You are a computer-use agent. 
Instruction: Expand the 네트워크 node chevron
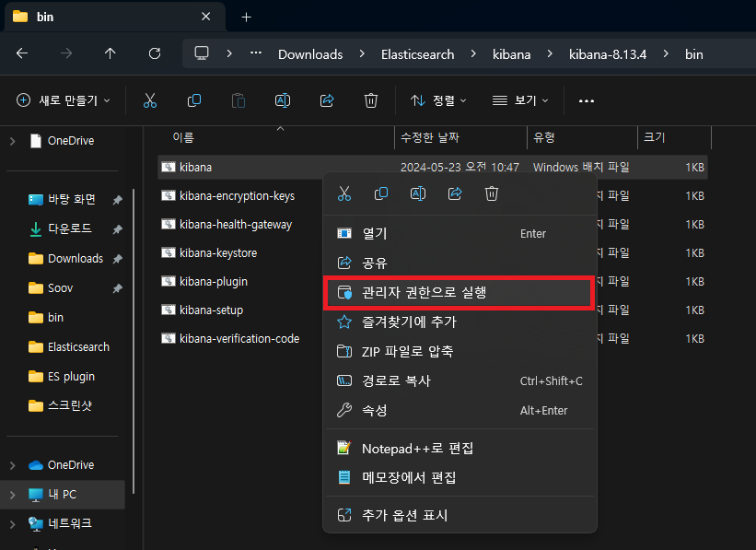pos(13,524)
